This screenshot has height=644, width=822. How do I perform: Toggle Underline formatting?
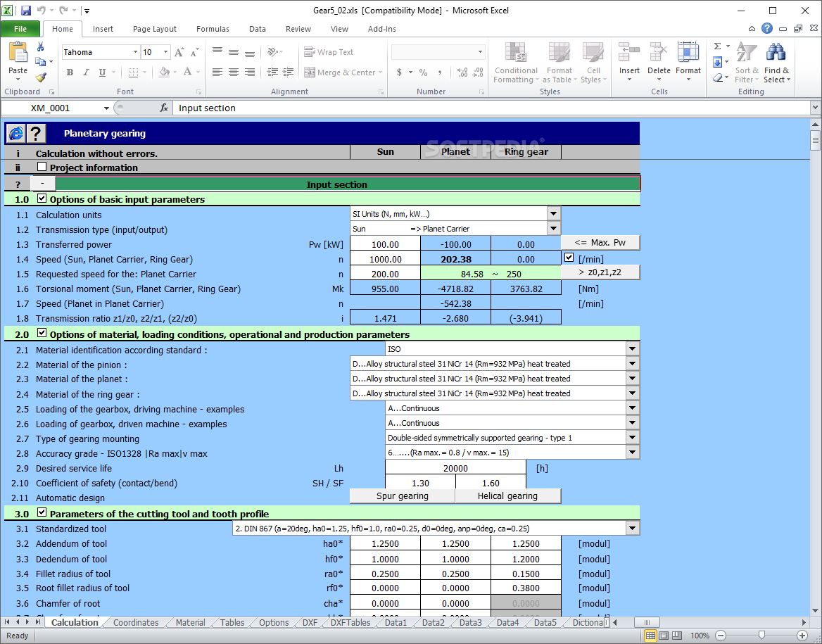point(102,72)
